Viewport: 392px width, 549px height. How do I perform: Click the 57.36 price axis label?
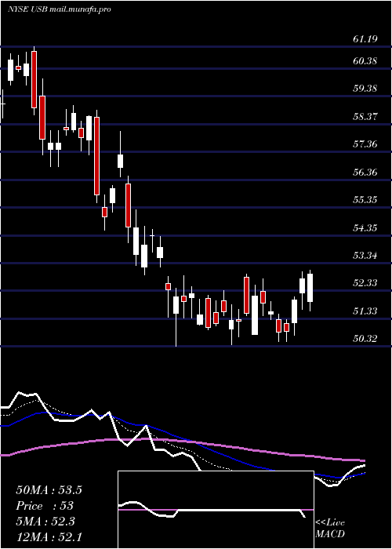point(365,144)
